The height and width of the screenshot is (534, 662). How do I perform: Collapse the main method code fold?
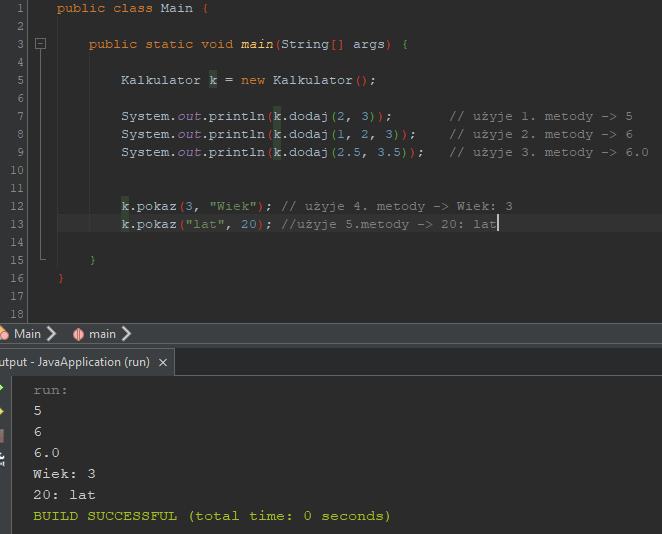(40, 44)
